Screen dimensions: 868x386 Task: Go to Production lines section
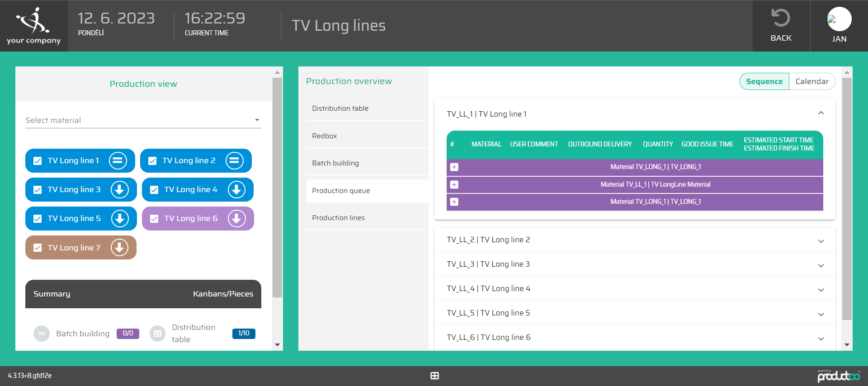[x=338, y=218]
